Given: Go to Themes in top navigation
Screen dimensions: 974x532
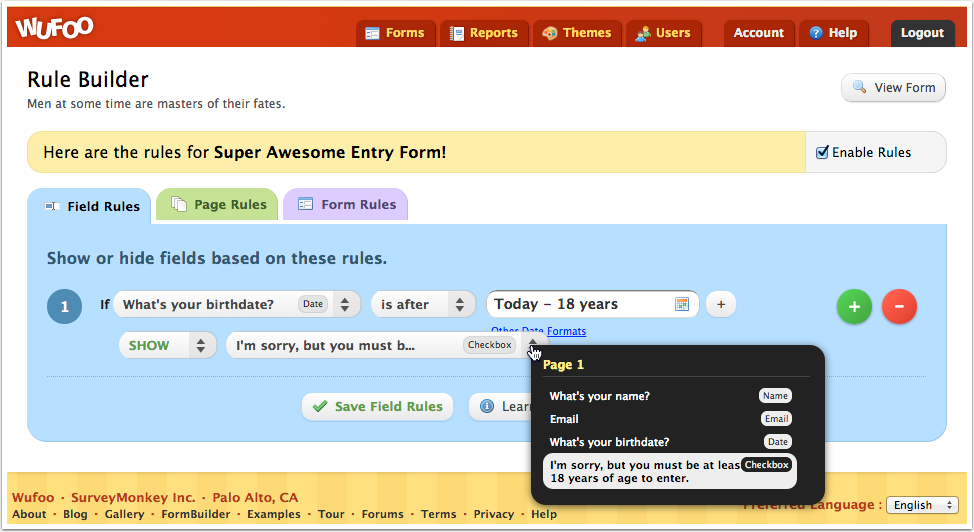Looking at the screenshot, I should pyautogui.click(x=577, y=33).
